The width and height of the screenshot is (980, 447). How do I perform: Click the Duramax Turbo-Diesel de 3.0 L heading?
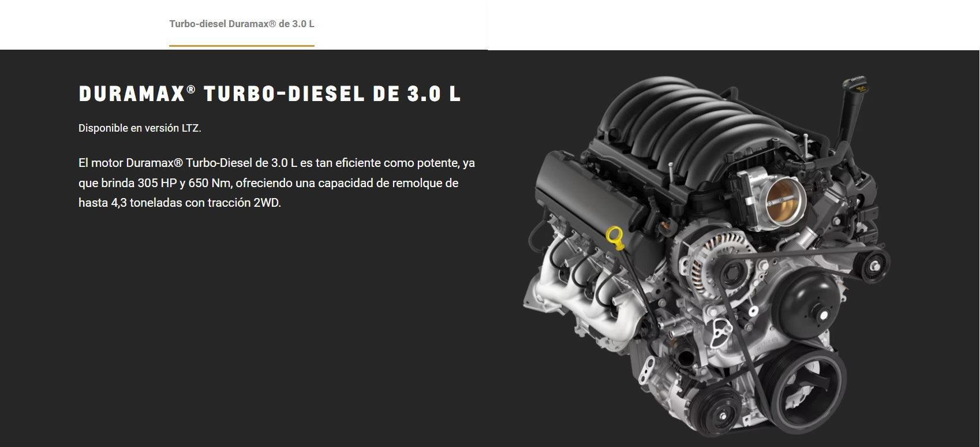(270, 95)
